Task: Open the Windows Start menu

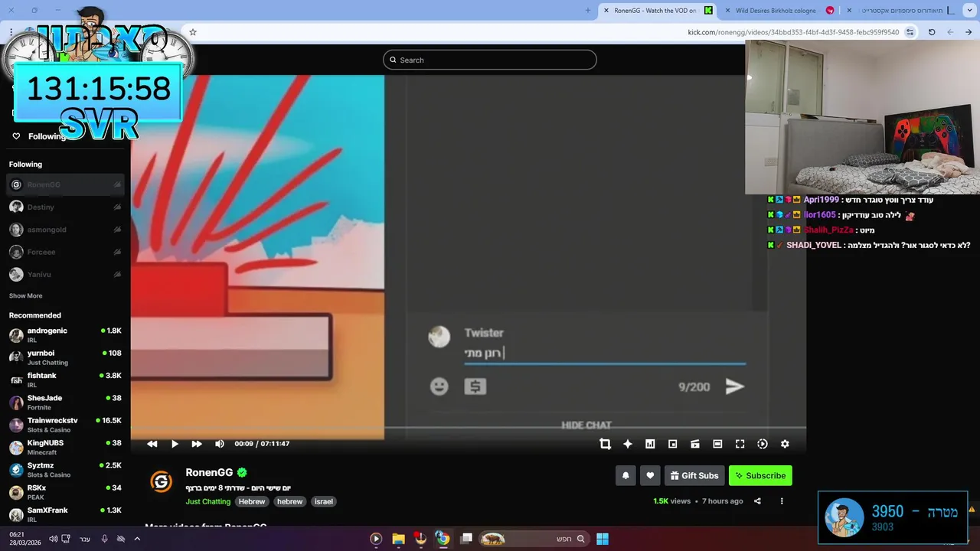Action: click(603, 539)
